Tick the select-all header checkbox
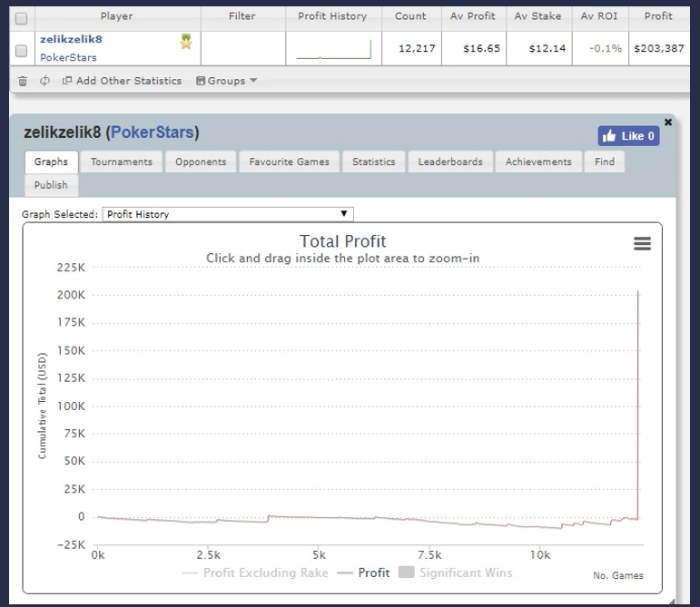The width and height of the screenshot is (700, 607). 22,17
